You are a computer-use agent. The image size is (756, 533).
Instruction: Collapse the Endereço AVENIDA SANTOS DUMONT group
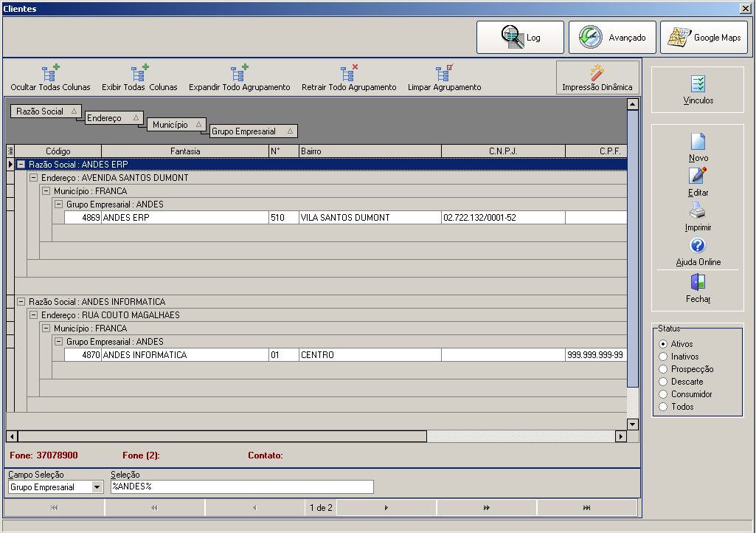click(x=33, y=178)
